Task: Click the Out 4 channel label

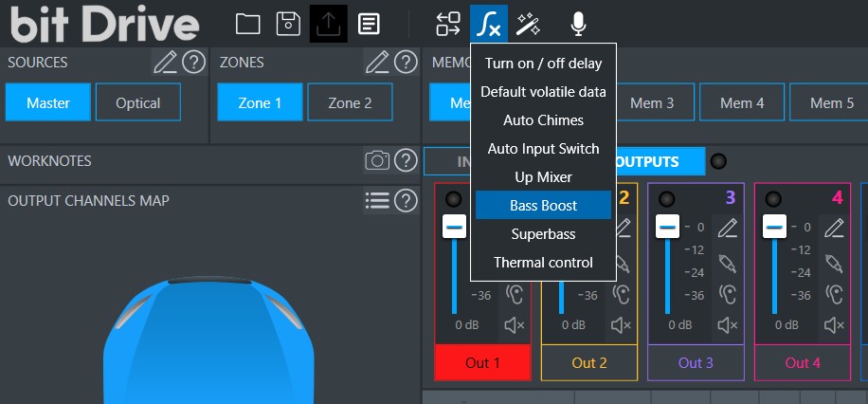Action: coord(803,362)
